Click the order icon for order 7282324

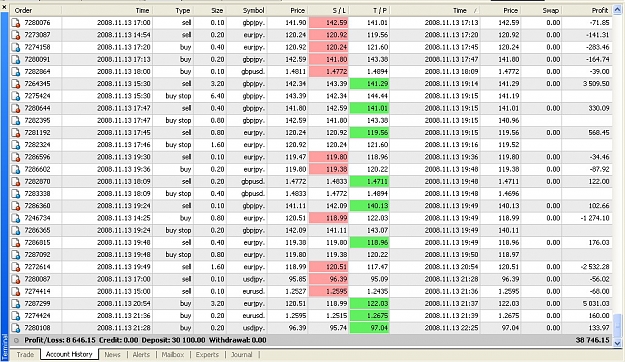(x=16, y=145)
